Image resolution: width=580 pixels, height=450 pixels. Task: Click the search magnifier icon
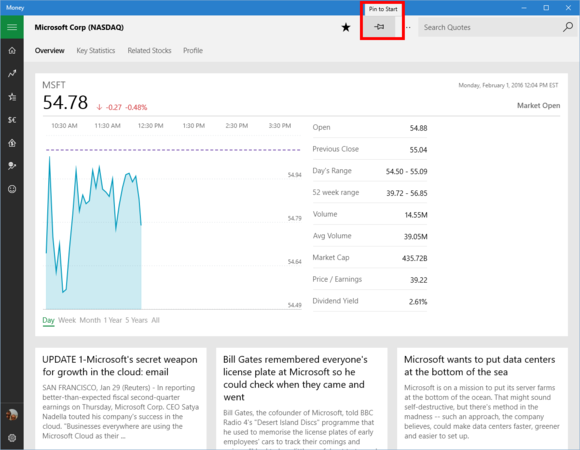pyautogui.click(x=568, y=27)
